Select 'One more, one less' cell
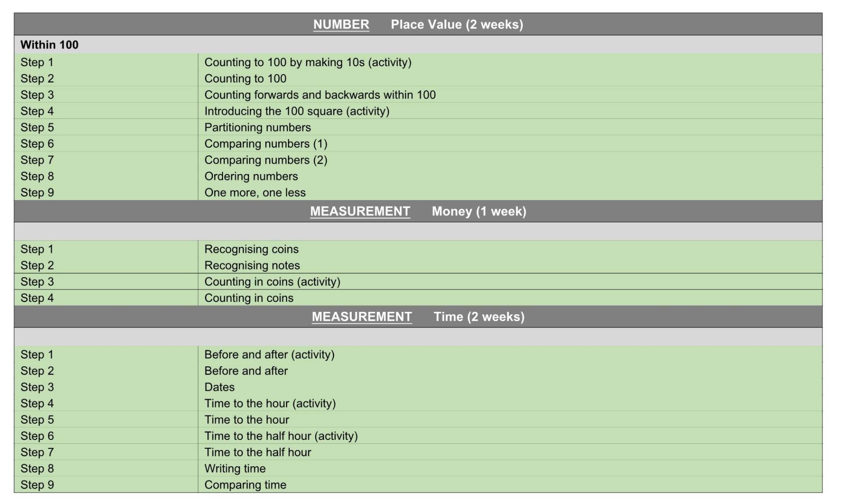This screenshot has width=843, height=504. point(255,193)
